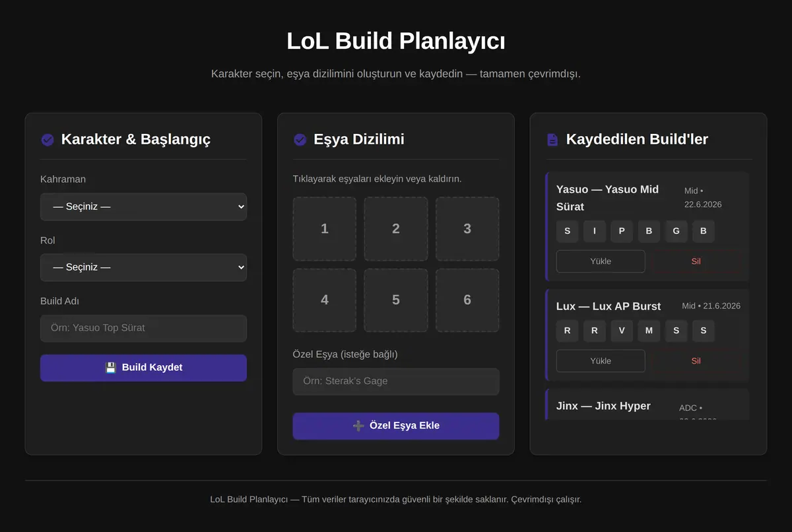The width and height of the screenshot is (792, 532).
Task: Click the V item chip in Lux build
Action: pos(622,331)
